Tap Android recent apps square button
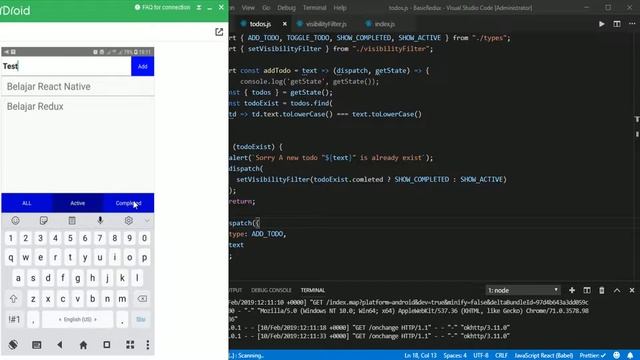 (107, 345)
